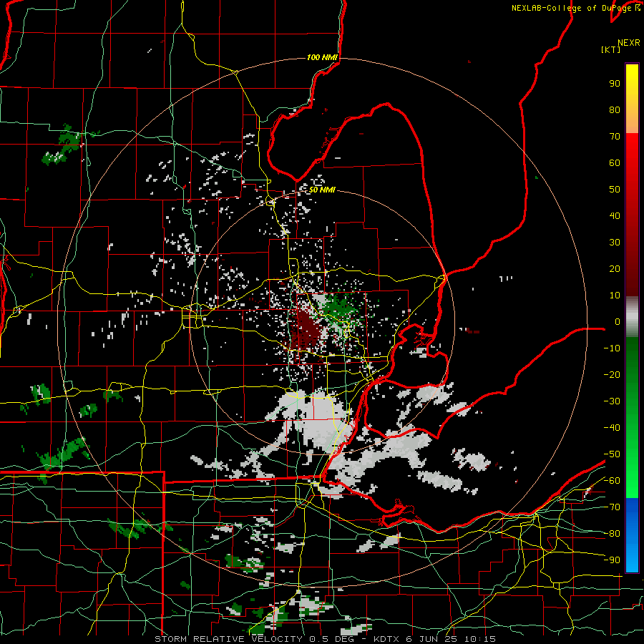The image size is (644, 644).
Task: Click the NEXR label above the color bar
Action: (629, 42)
